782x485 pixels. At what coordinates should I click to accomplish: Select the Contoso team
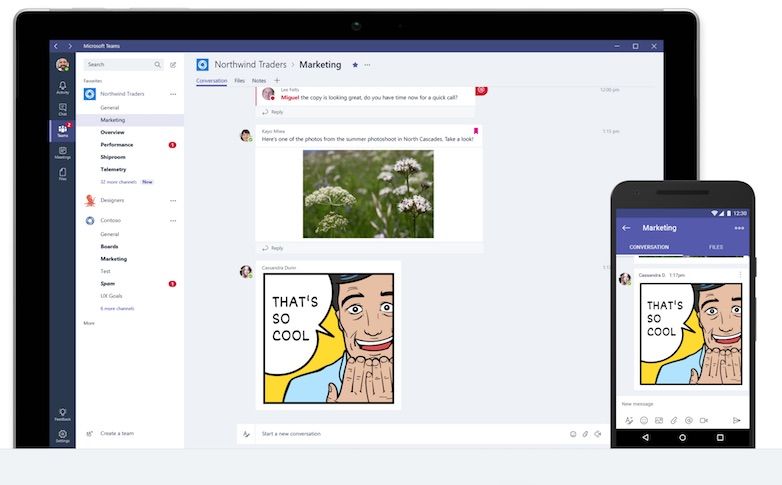click(110, 221)
